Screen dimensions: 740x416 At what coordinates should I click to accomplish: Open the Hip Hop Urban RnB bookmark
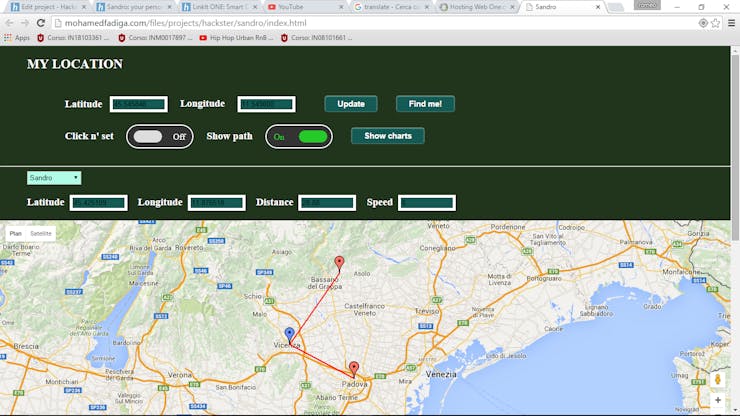(236, 37)
